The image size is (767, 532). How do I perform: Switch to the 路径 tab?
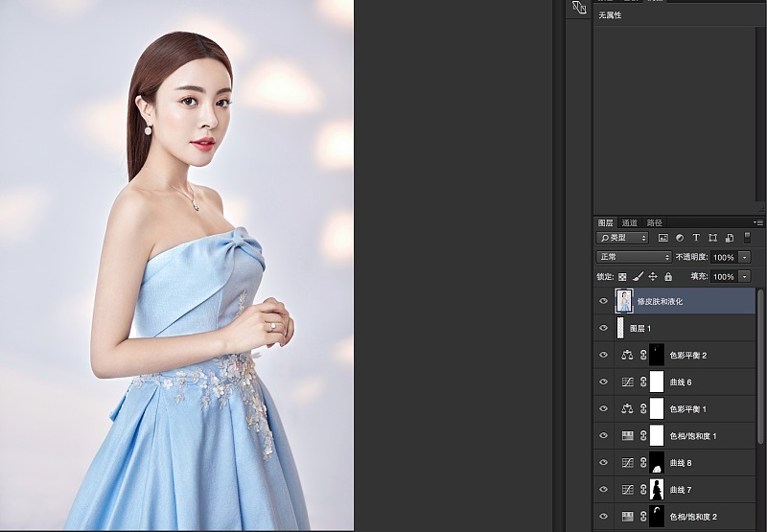click(655, 223)
